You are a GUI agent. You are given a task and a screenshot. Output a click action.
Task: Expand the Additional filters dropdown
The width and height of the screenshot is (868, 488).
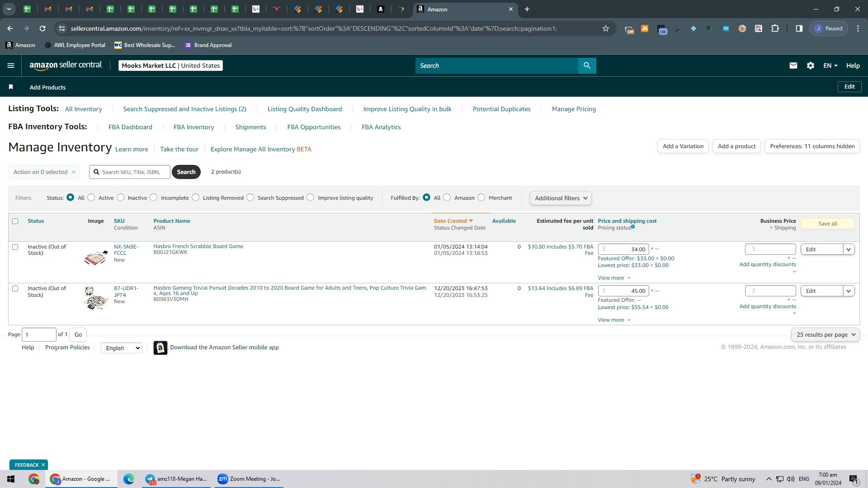click(561, 198)
